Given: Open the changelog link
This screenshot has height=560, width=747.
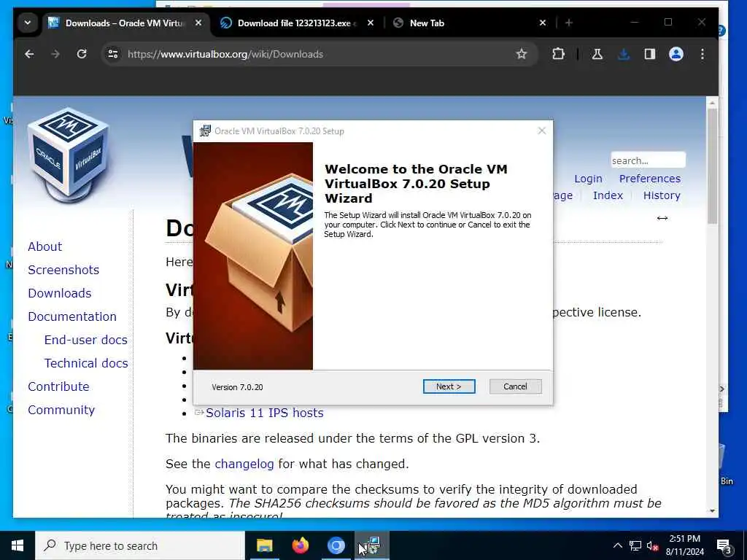Looking at the screenshot, I should point(244,464).
